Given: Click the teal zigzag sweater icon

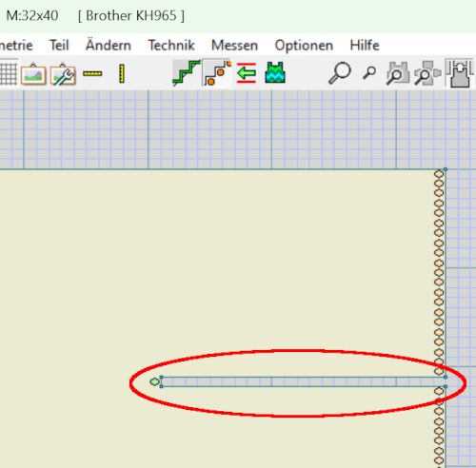Looking at the screenshot, I should pos(275,72).
